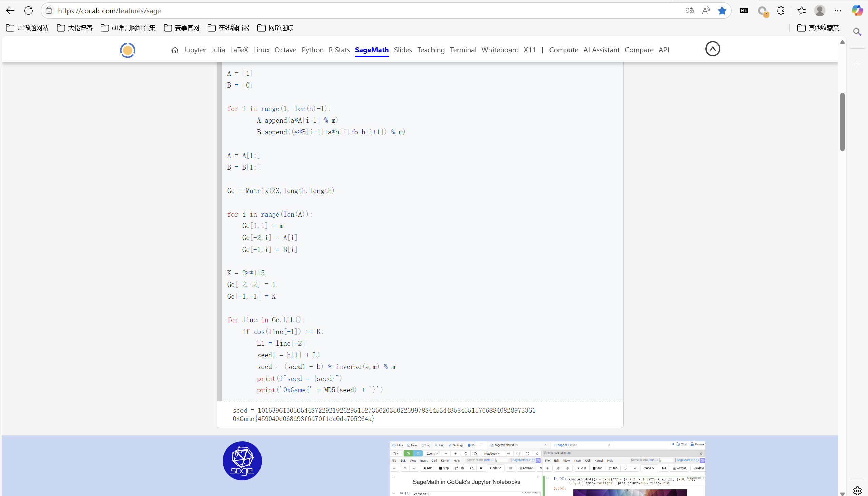Open the browser settings and more menu
This screenshot has height=496, width=868.
tap(838, 11)
